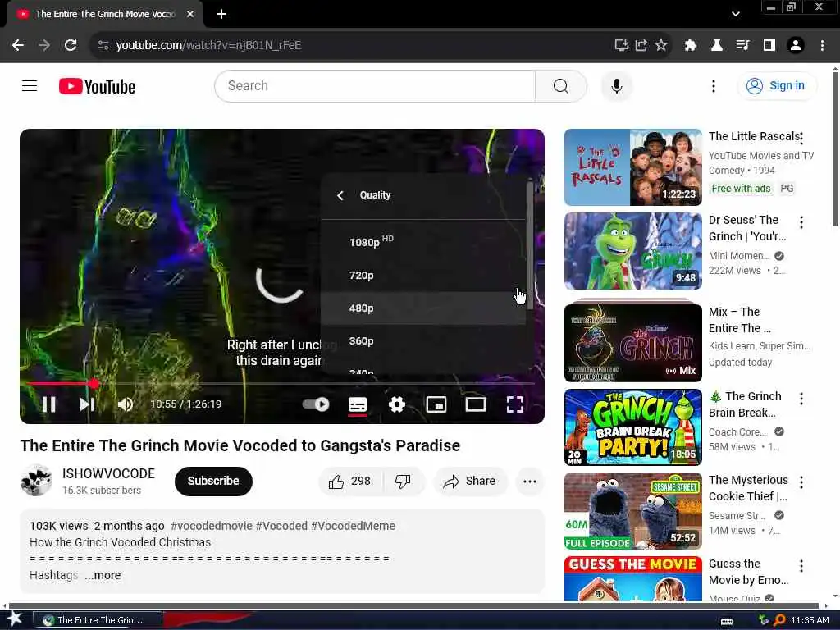Search with your voice microphone
This screenshot has width=840, height=630.
point(617,85)
